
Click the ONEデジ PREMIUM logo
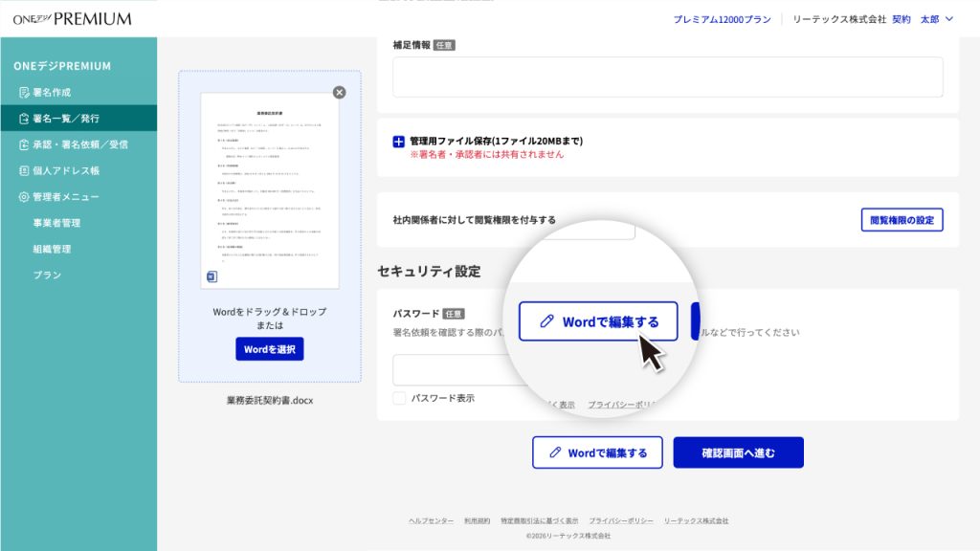(73, 19)
